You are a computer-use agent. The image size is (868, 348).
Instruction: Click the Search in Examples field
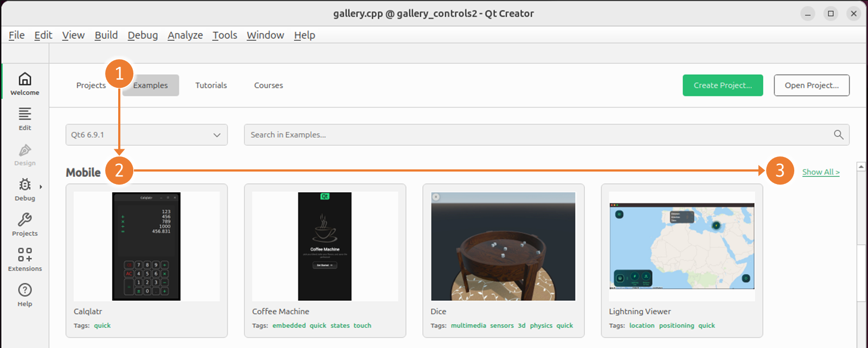click(x=546, y=135)
